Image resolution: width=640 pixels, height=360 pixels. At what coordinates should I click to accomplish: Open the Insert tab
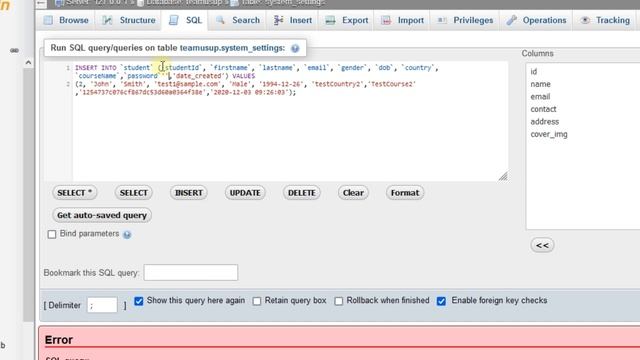[x=293, y=20]
